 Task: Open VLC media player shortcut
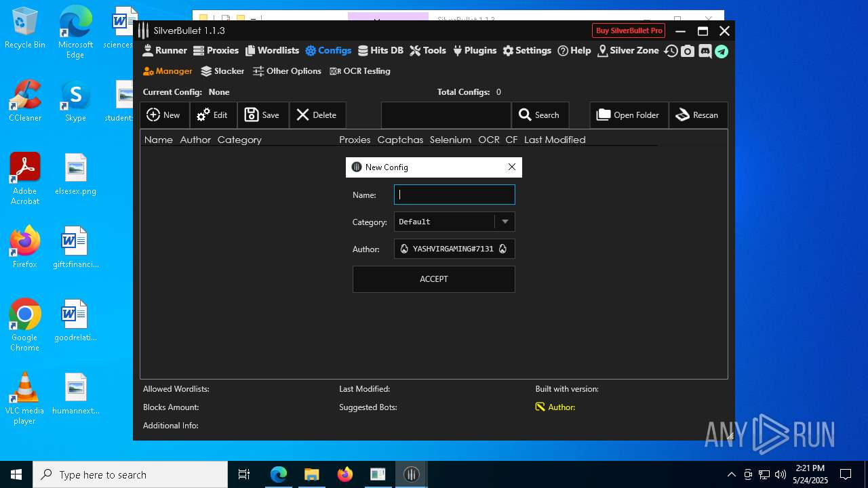click(x=25, y=399)
